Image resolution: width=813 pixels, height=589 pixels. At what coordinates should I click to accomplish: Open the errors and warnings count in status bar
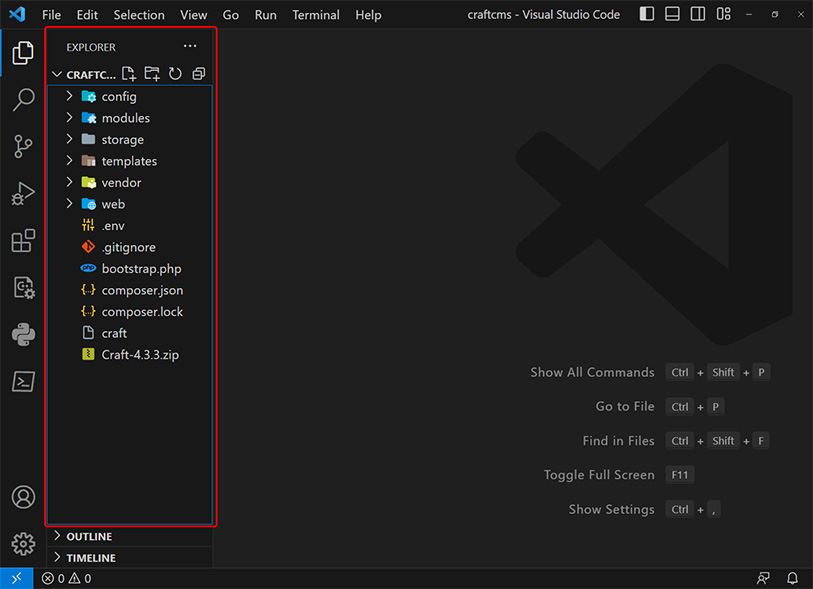pyautogui.click(x=66, y=578)
